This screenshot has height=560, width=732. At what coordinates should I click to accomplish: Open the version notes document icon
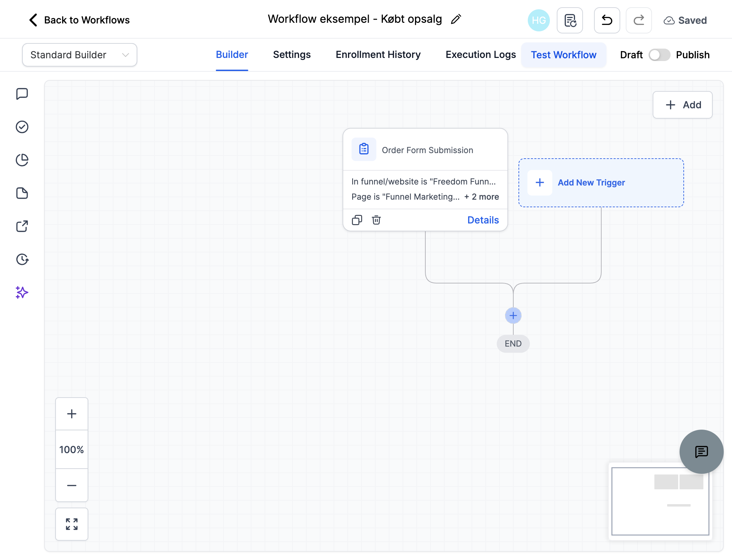coord(570,20)
